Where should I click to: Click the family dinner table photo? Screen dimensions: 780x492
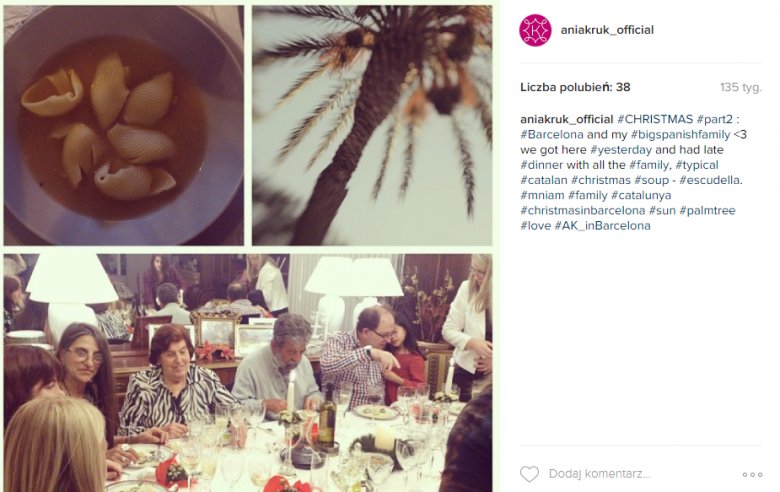click(248, 373)
